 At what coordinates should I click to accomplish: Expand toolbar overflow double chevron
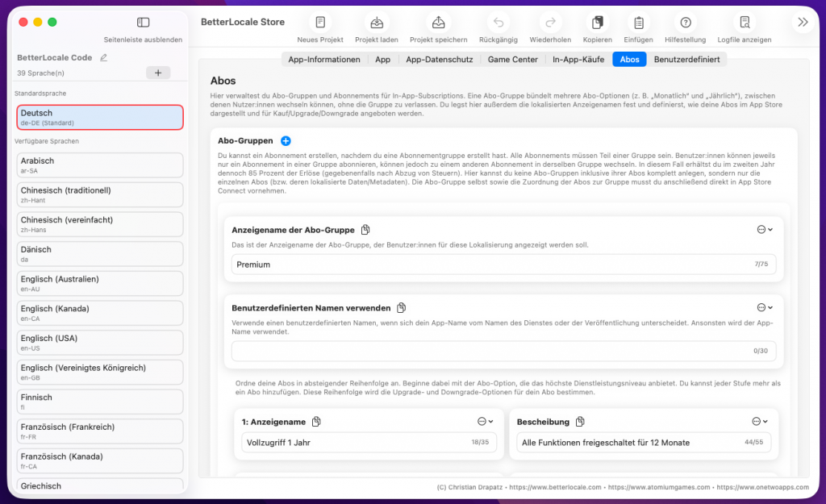pyautogui.click(x=802, y=23)
